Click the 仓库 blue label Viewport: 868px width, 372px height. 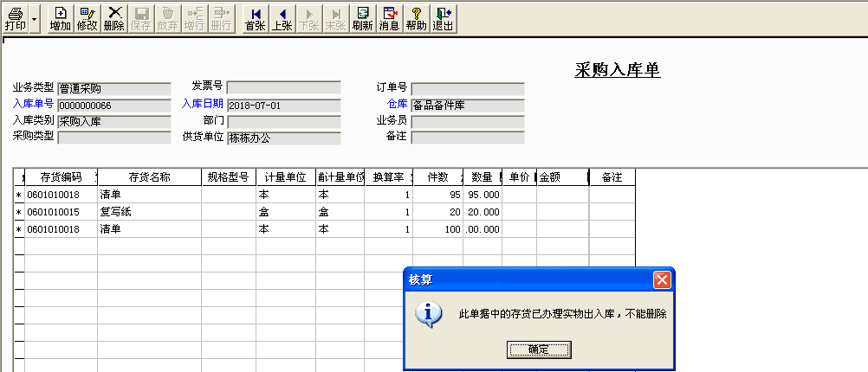pyautogui.click(x=398, y=103)
